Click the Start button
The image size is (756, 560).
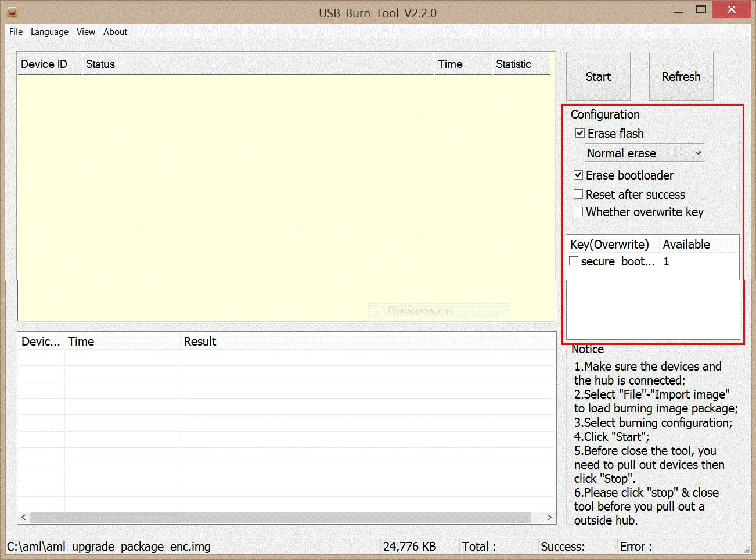pos(598,76)
